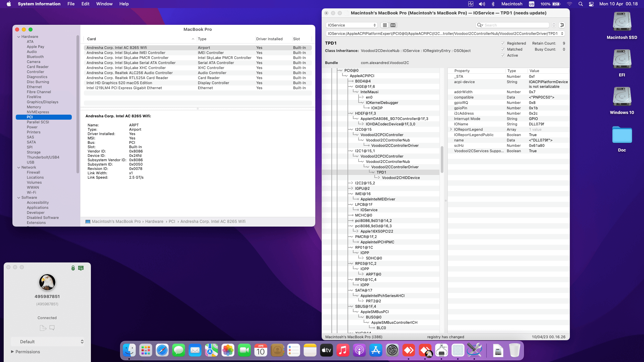
Task: Select NVMExpress in Hardware sidebar
Action: click(38, 112)
